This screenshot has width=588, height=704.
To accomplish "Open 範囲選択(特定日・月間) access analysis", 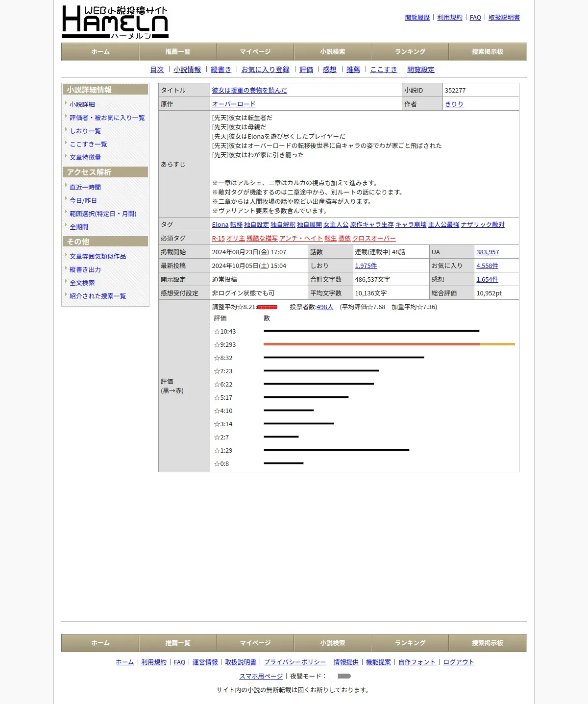I will 103,214.
